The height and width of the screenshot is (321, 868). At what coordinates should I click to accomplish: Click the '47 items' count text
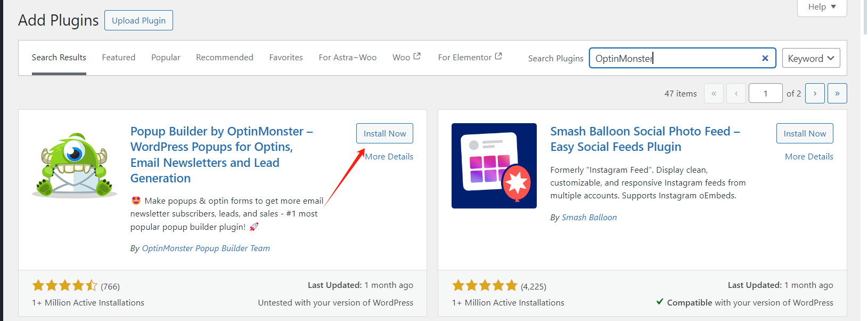point(681,93)
